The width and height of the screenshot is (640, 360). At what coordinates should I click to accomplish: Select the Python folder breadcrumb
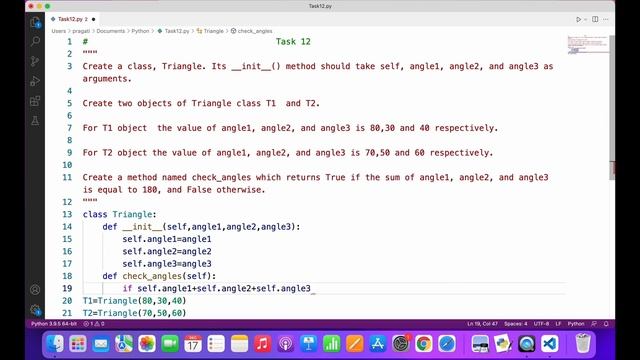[140, 31]
